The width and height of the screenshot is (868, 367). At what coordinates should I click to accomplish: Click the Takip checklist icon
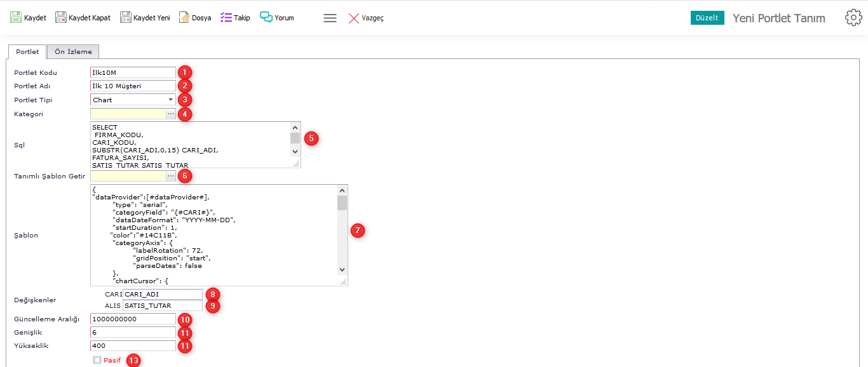pos(226,18)
